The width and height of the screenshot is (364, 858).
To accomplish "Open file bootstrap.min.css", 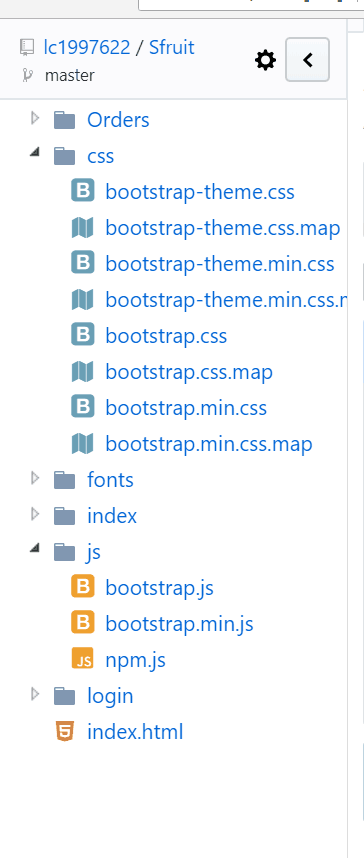I will click(186, 408).
